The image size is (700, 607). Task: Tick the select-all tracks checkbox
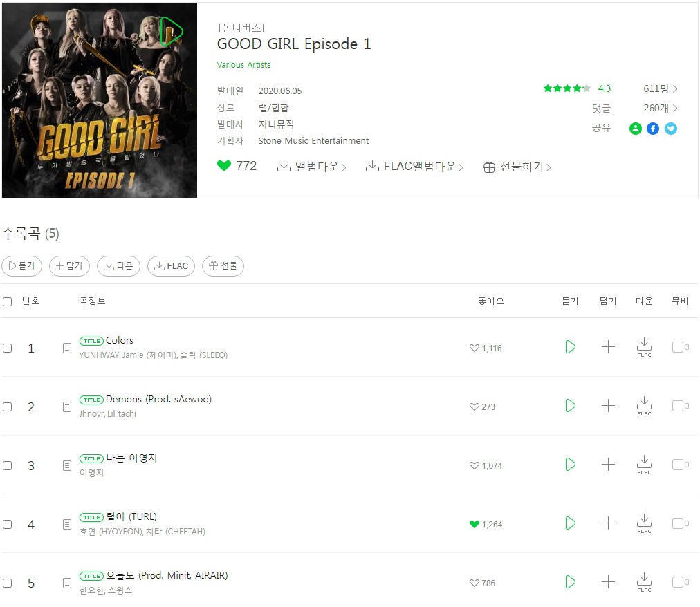point(7,301)
